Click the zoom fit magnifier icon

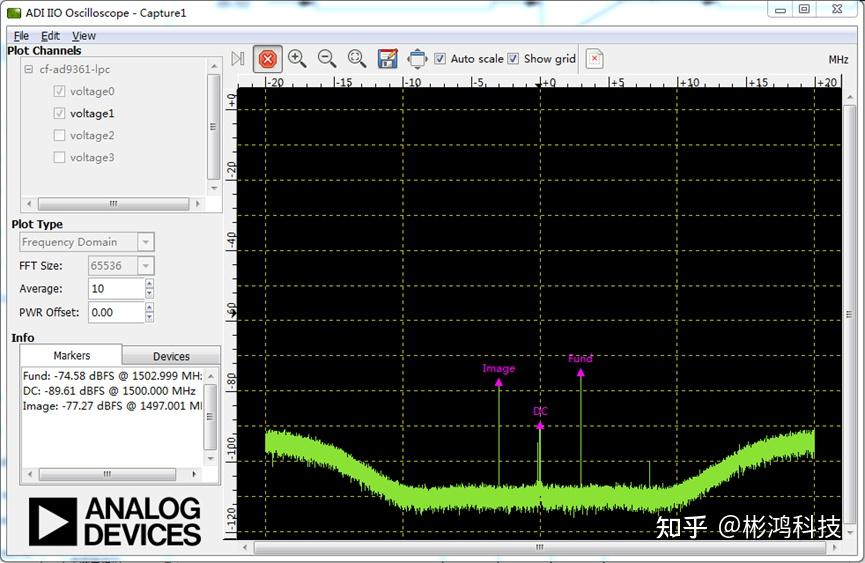click(357, 58)
